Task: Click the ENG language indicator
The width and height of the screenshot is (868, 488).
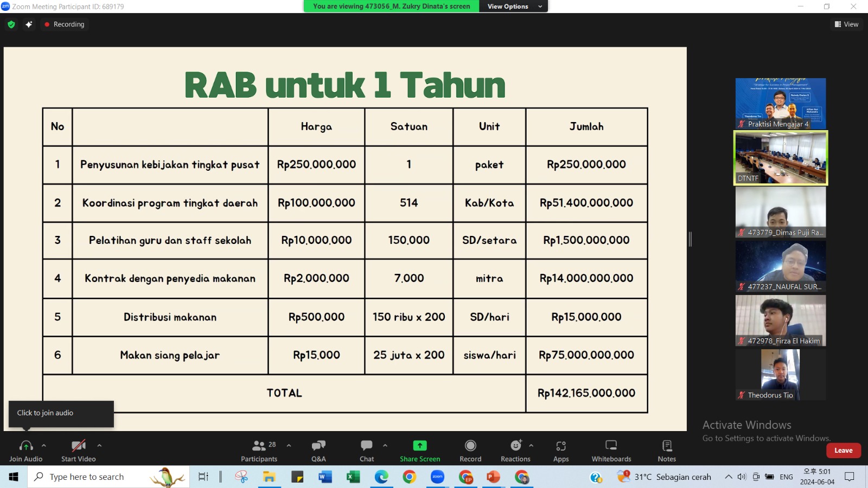Action: pyautogui.click(x=786, y=477)
